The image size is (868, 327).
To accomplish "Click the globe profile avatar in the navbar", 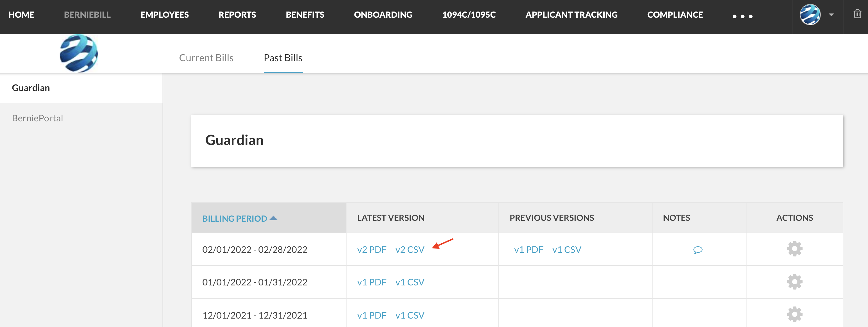I will pyautogui.click(x=810, y=14).
